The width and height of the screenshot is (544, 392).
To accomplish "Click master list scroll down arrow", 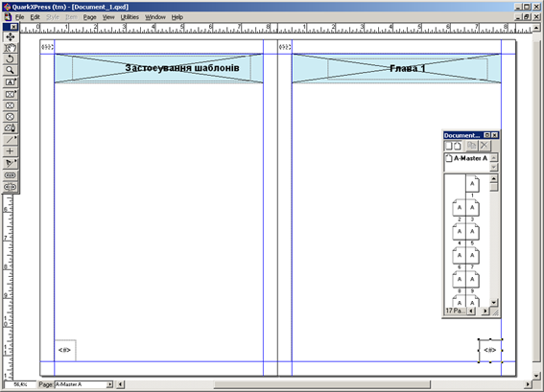I will click(494, 167).
